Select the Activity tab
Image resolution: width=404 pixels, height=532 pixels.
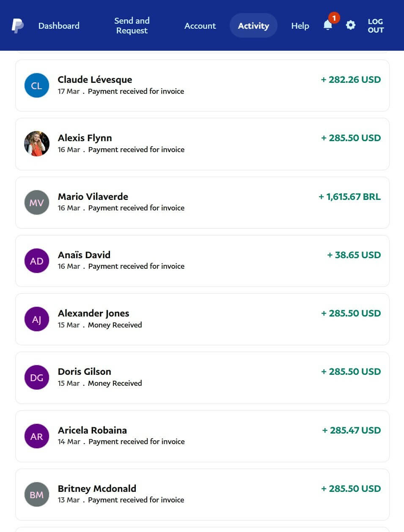(x=253, y=26)
